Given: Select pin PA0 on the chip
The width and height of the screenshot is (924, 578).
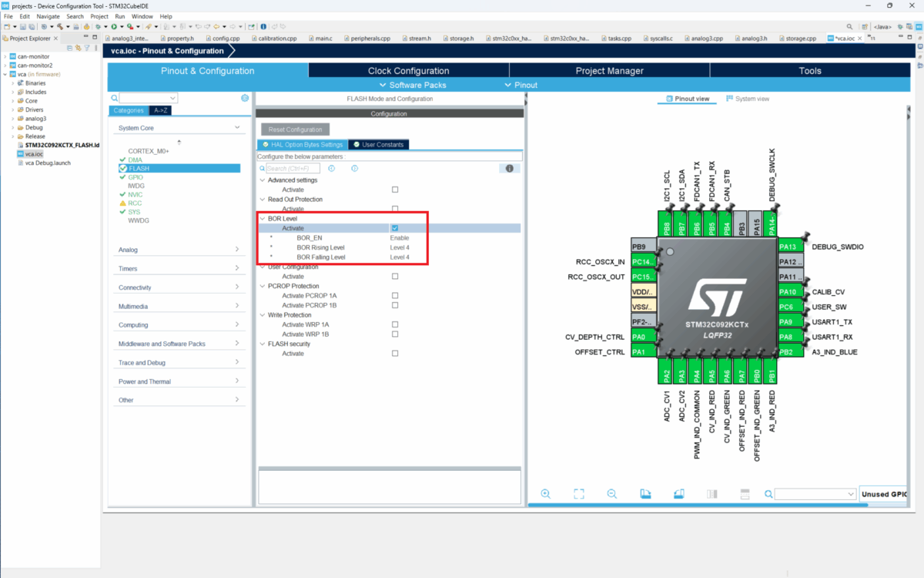Looking at the screenshot, I should click(642, 337).
